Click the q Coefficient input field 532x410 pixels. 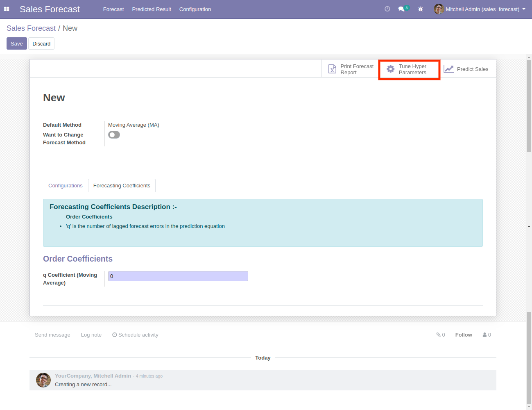click(178, 276)
